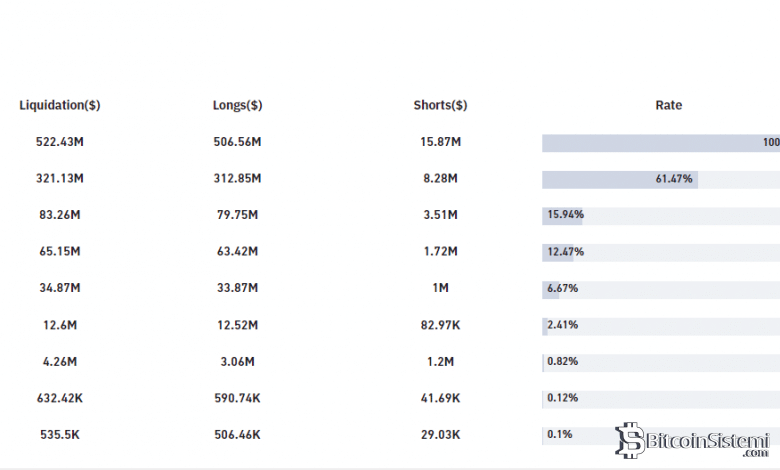780x470 pixels.
Task: Select the Shorts($) column header
Action: [x=440, y=105]
